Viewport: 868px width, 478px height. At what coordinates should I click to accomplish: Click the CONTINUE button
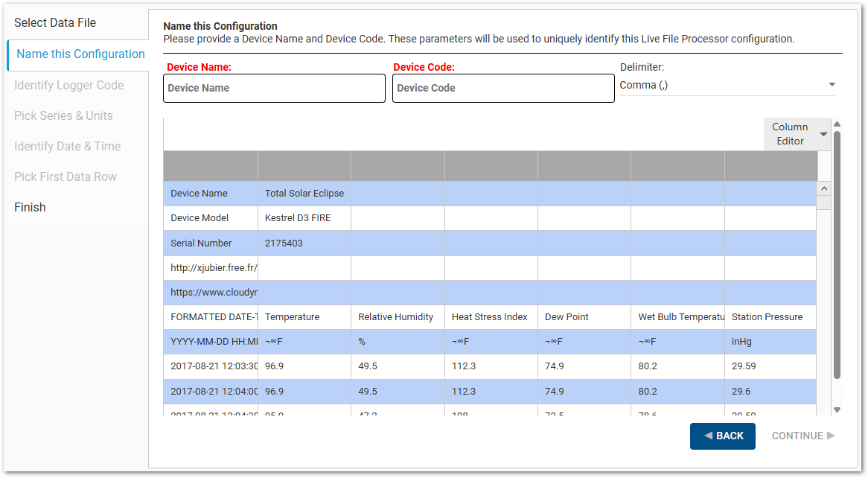[x=802, y=436]
